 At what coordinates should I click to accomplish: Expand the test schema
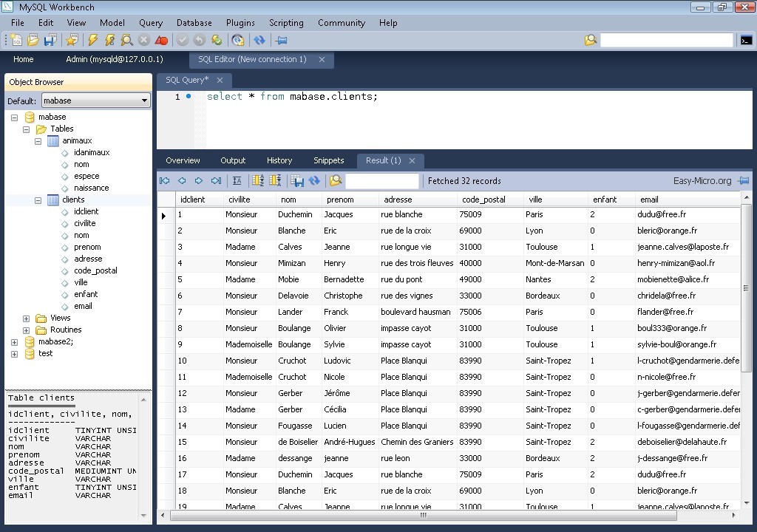(15, 355)
